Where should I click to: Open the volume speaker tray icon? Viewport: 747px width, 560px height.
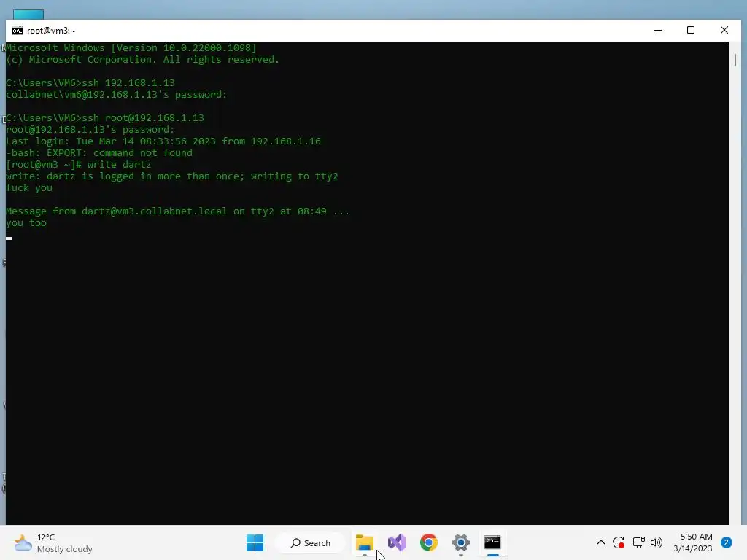tap(657, 542)
